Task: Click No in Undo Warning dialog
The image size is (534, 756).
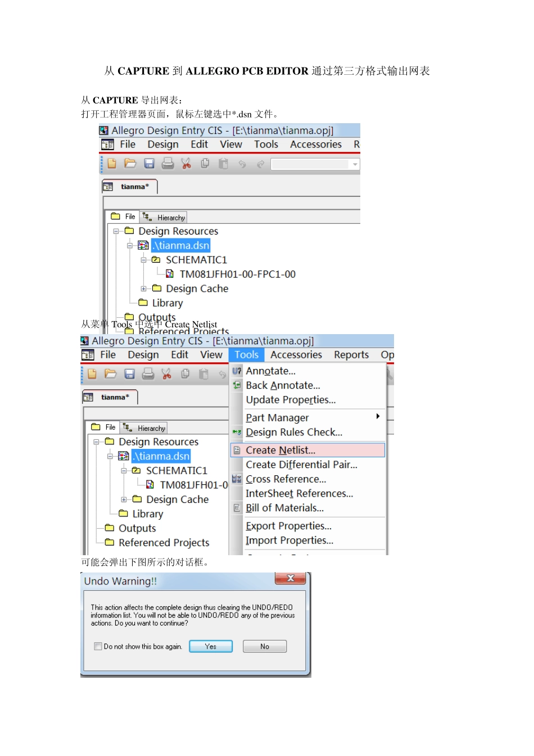Action: click(x=265, y=646)
